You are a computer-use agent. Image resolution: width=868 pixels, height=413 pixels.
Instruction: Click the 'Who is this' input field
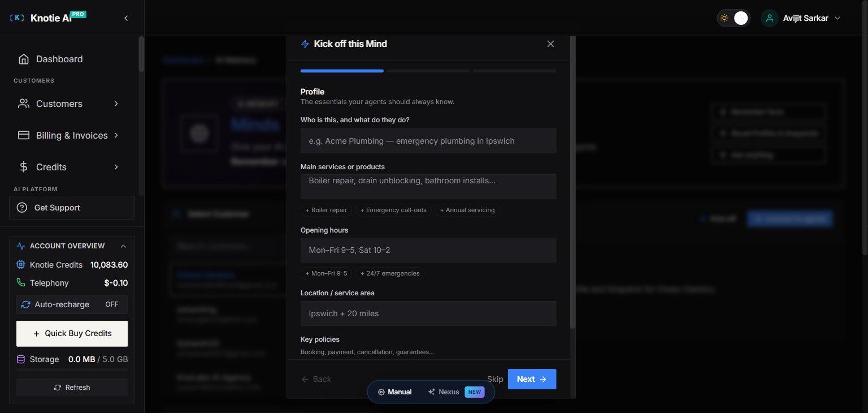click(428, 140)
